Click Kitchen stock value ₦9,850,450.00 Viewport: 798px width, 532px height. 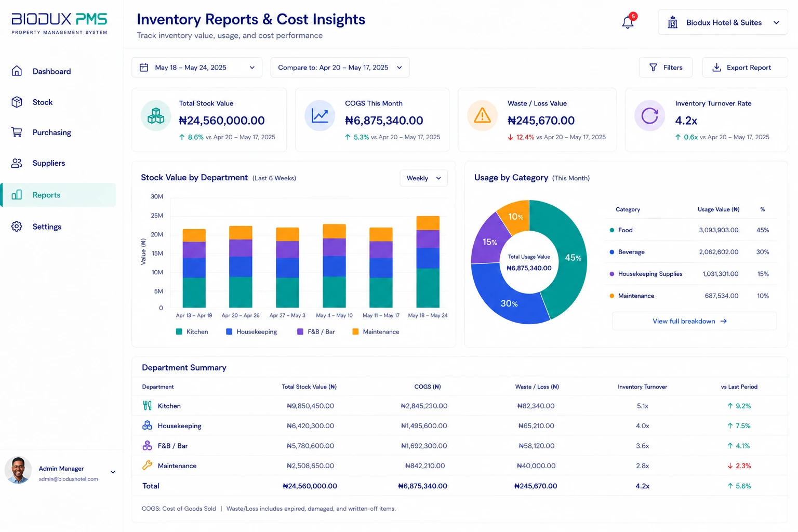point(310,406)
